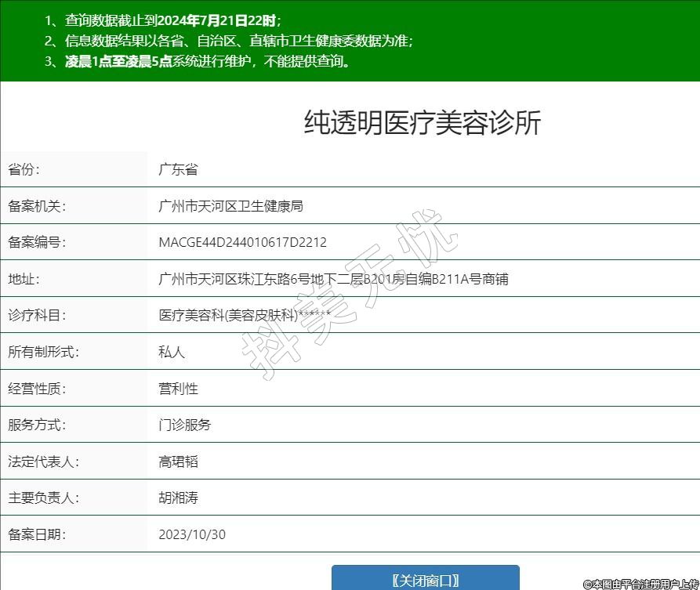Click the 本图由平台注册用户上传 copyright notice
The image size is (700, 590).
coord(640,584)
